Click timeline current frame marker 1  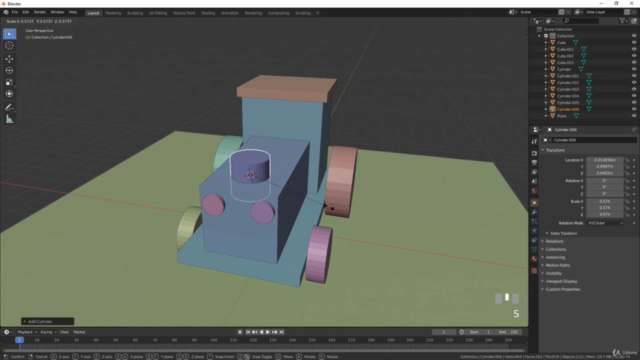coord(19,340)
